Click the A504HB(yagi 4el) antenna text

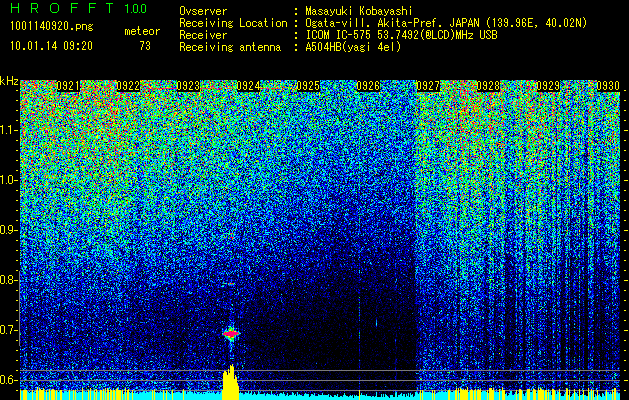[353, 47]
